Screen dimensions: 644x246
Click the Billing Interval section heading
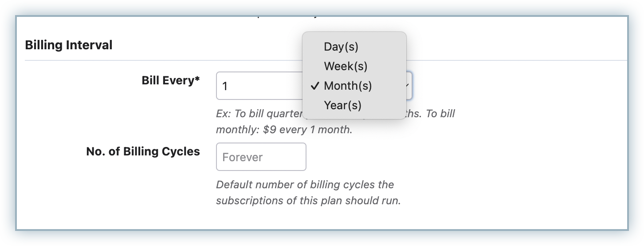pos(69,45)
